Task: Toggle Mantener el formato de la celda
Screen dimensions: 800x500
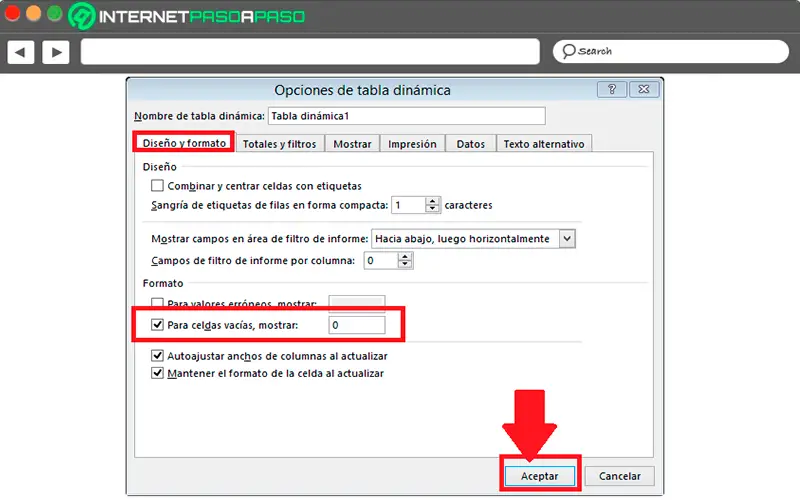Action: coord(157,373)
